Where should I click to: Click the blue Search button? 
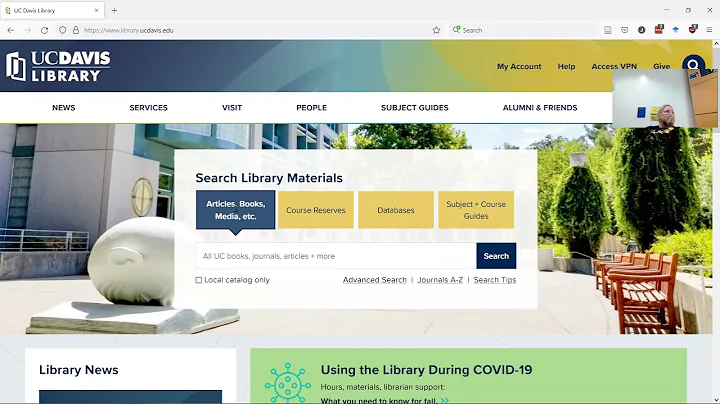click(496, 256)
